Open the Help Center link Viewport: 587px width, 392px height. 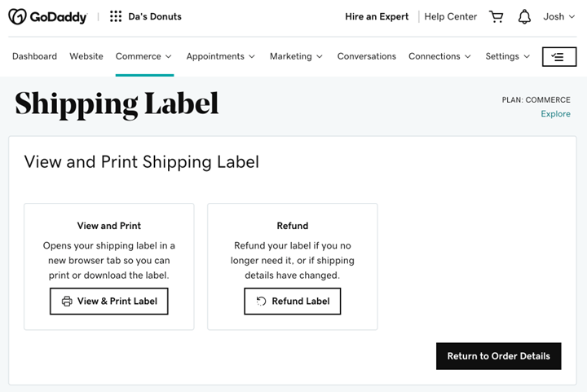pos(450,16)
